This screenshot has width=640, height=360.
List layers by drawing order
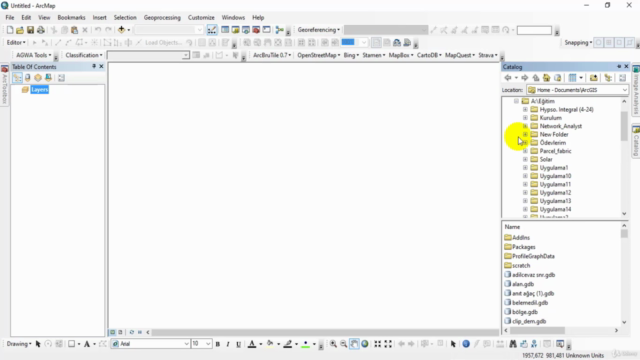[17, 78]
